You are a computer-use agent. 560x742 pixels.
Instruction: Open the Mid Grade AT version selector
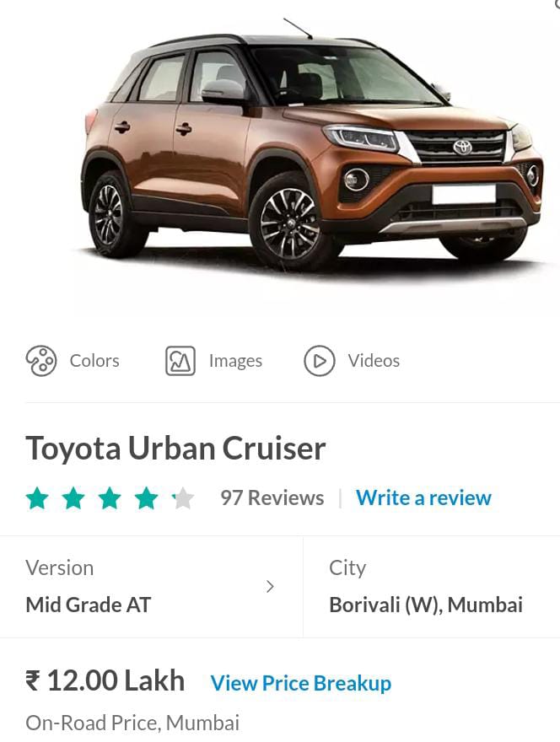[x=151, y=587]
